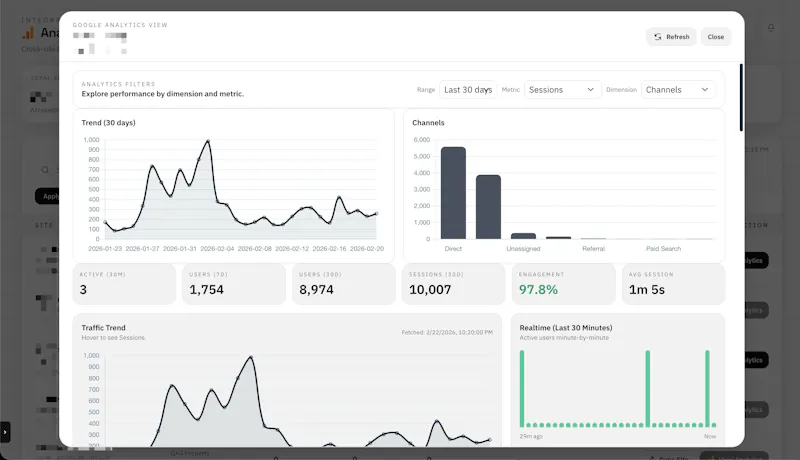Image resolution: width=800 pixels, height=460 pixels.
Task: Click the Refresh button
Action: [x=671, y=37]
